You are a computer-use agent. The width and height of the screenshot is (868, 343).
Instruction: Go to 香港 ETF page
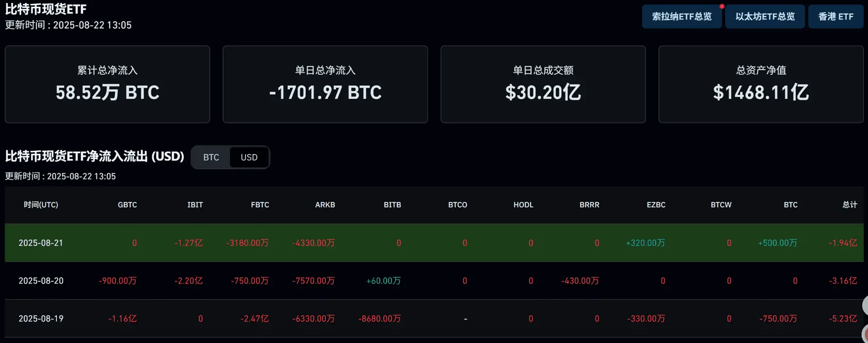[x=836, y=17]
